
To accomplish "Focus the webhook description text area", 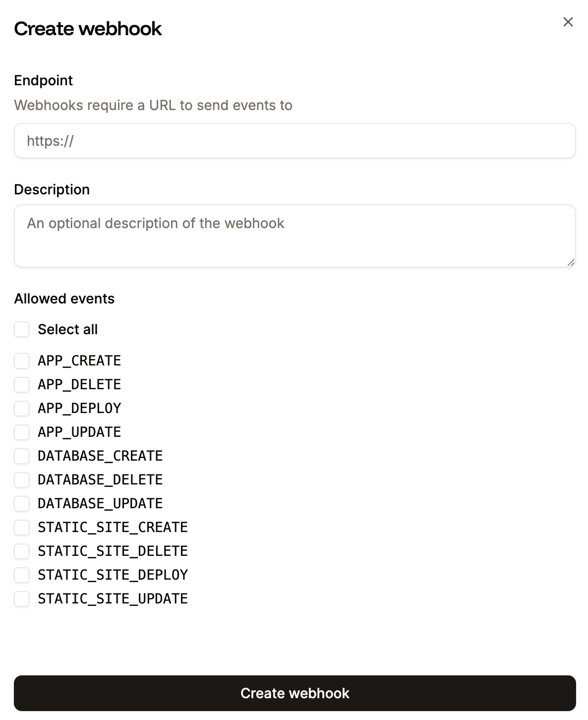I will pyautogui.click(x=294, y=236).
